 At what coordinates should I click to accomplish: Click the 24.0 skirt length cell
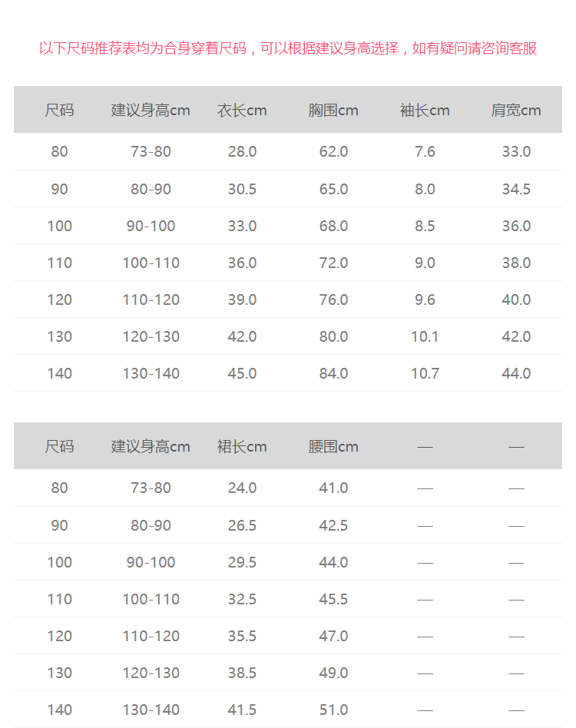(242, 488)
